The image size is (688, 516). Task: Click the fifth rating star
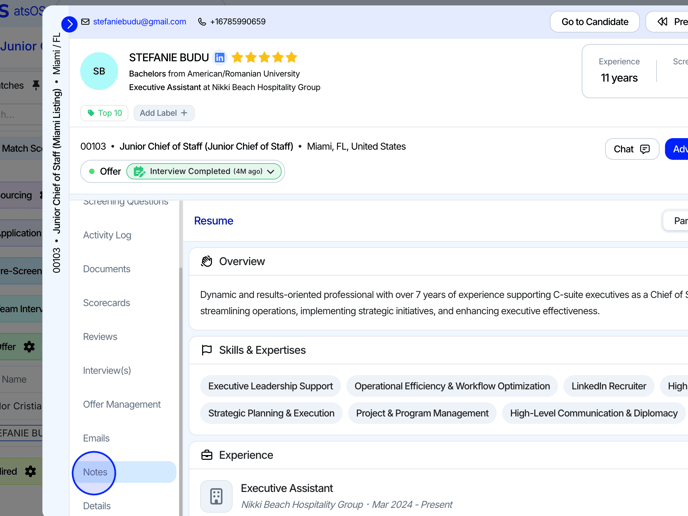pos(292,58)
